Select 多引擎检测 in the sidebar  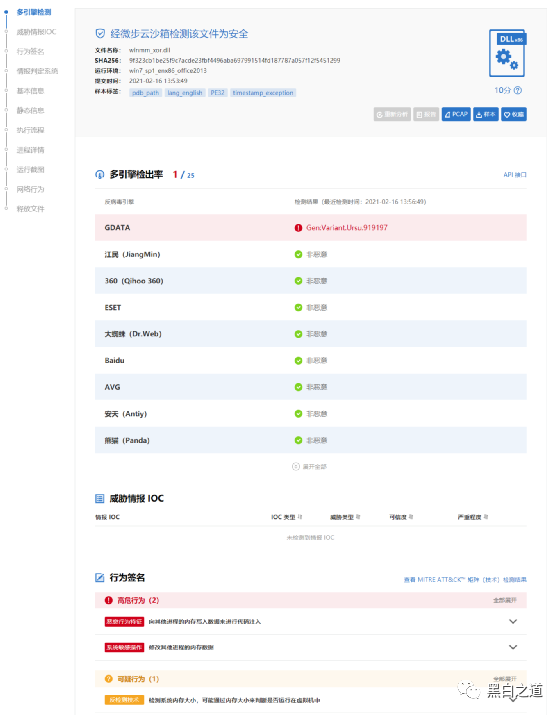click(x=34, y=12)
